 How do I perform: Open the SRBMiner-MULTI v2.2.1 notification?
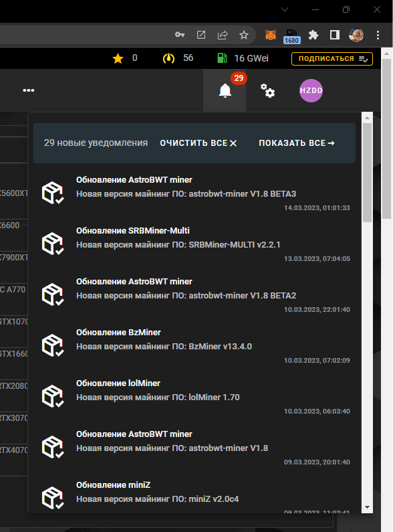[x=195, y=244]
